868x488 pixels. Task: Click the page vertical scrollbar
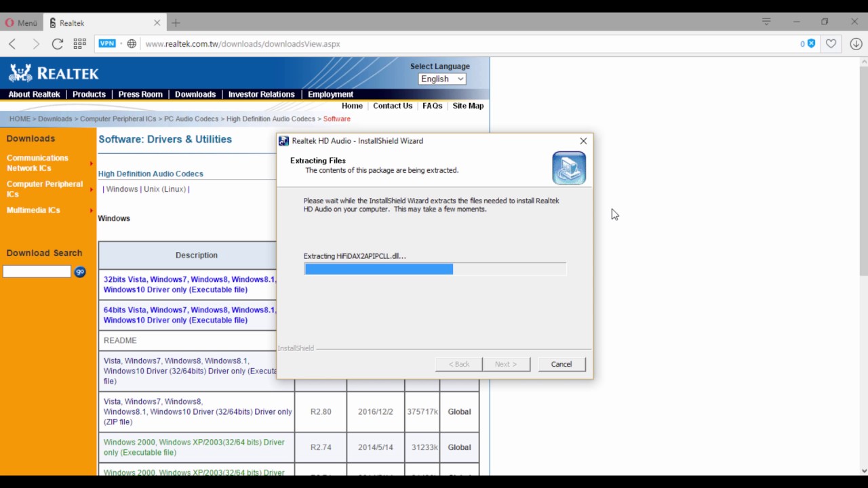[x=864, y=169]
